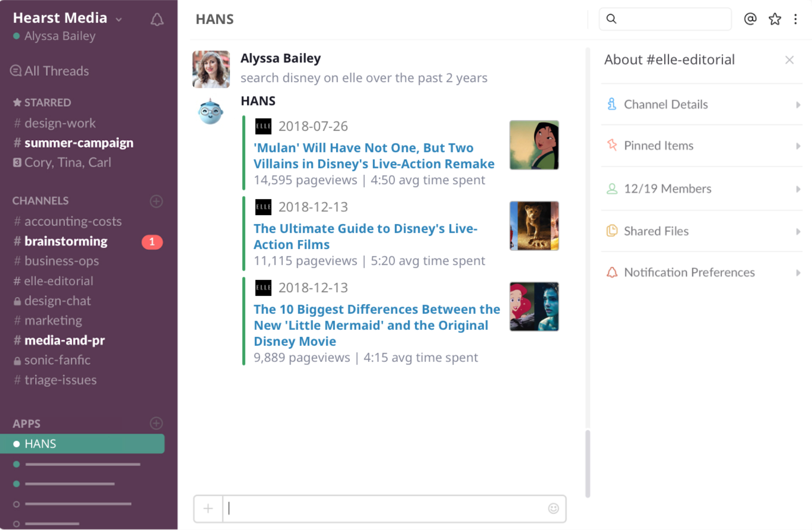Click the ELLE logo beside 2018-07-26
Image resolution: width=812 pixels, height=530 pixels.
click(x=263, y=126)
